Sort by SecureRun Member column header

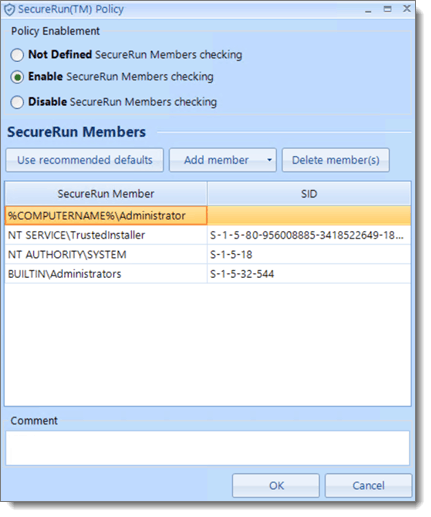pyautogui.click(x=106, y=194)
